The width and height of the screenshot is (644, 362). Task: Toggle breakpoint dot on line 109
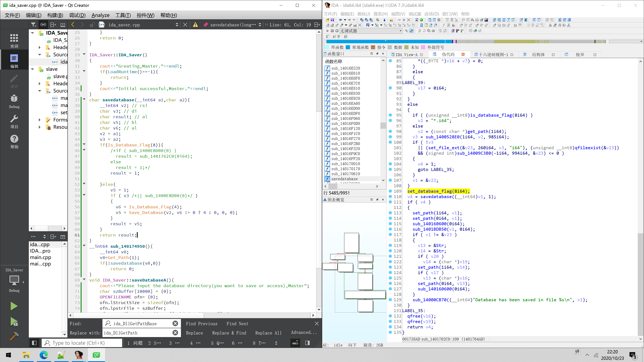pos(390,191)
